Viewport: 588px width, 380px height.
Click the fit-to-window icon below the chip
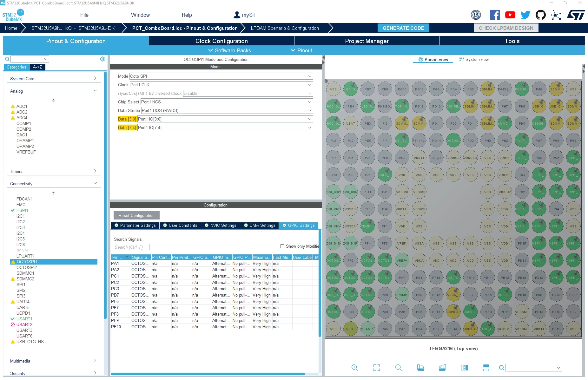377,368
